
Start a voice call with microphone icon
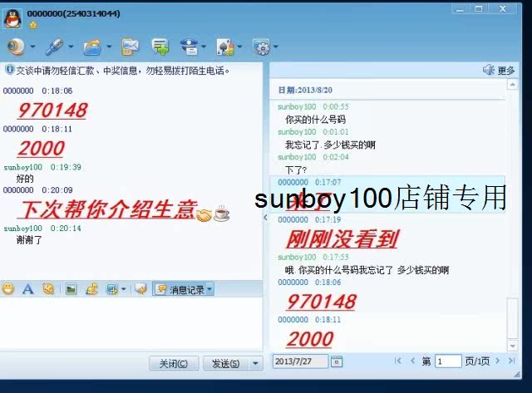[54, 47]
